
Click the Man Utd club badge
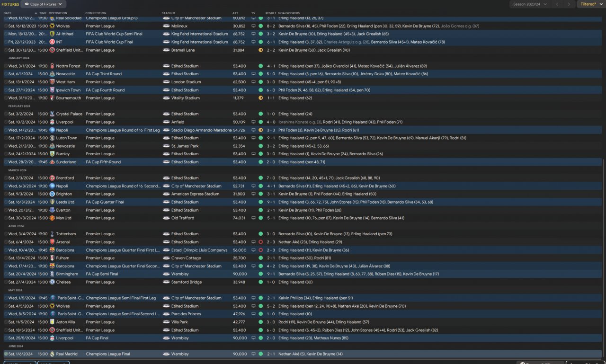pyautogui.click(x=52, y=218)
